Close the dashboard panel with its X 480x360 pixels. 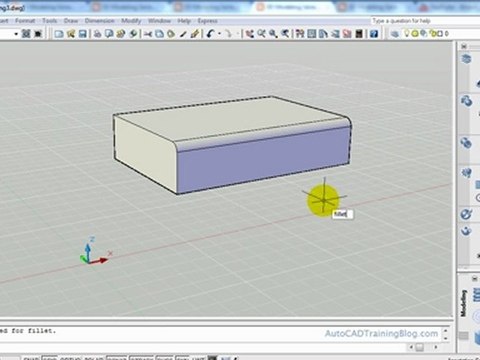(463, 46)
